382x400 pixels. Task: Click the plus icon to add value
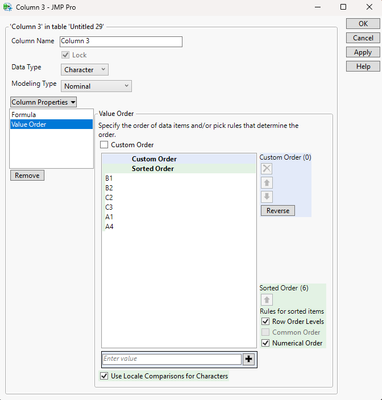pyautogui.click(x=249, y=359)
